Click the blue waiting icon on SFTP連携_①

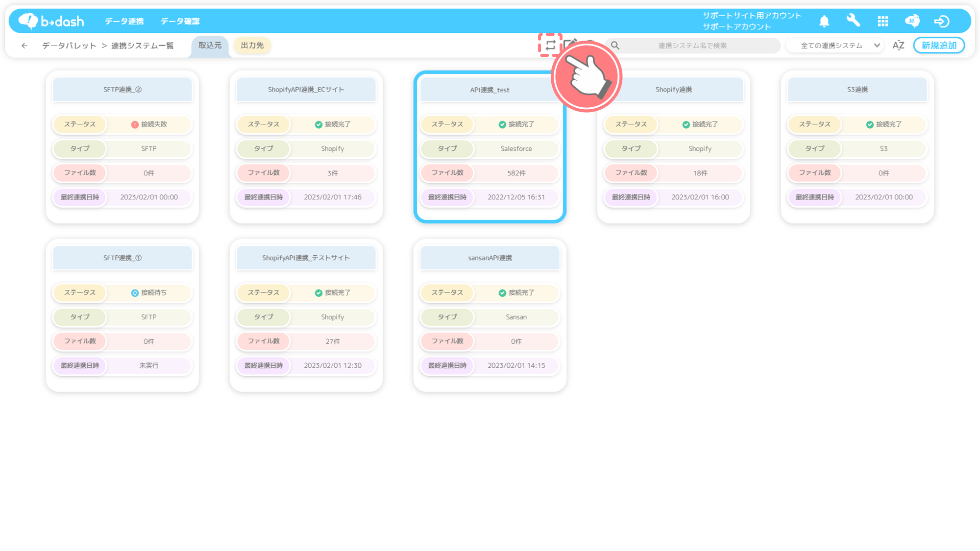click(135, 293)
